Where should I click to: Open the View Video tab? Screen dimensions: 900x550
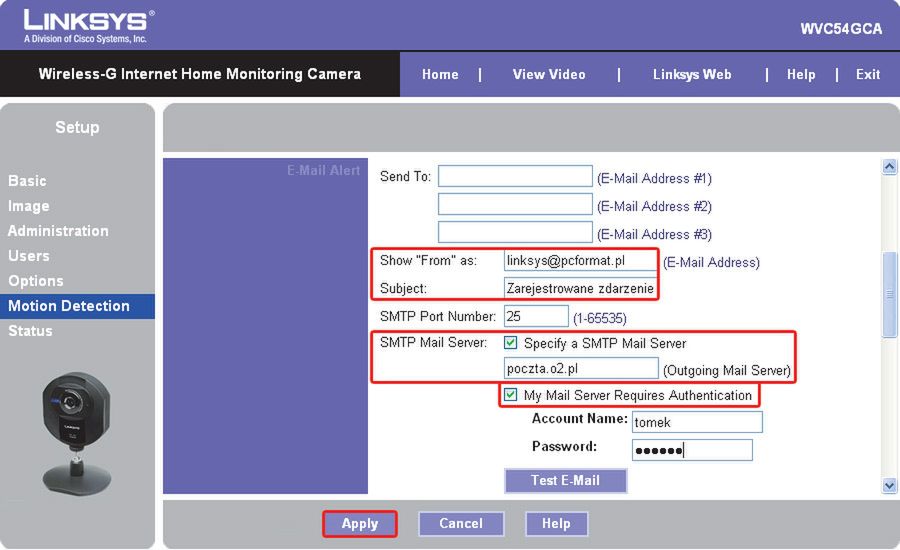tap(549, 75)
